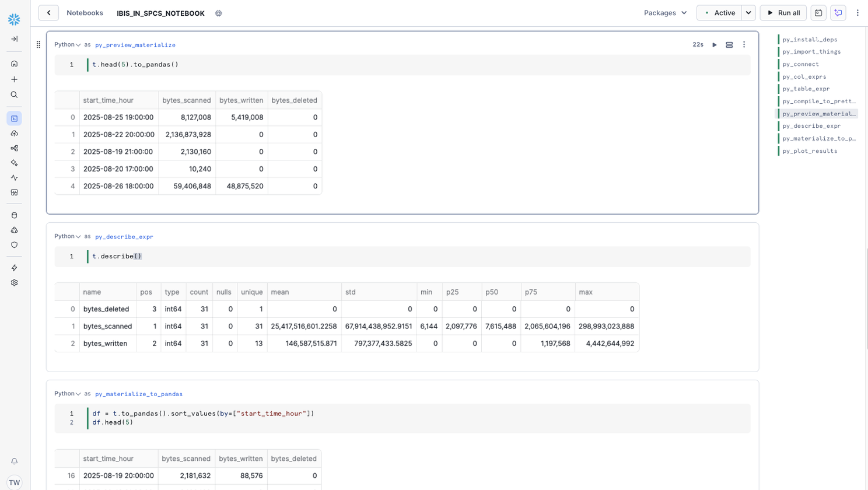The height and width of the screenshot is (490, 868).
Task: Open the scheduler calendar icon
Action: [818, 13]
